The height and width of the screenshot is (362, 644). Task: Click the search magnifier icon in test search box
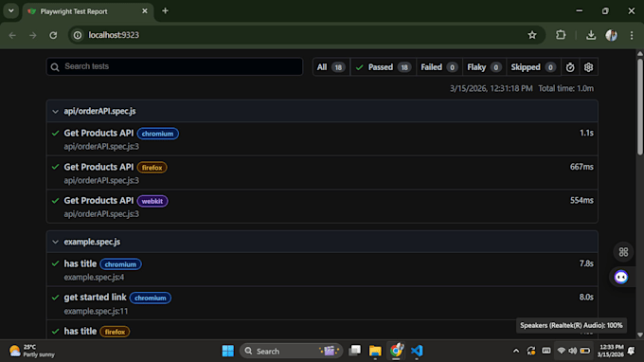click(x=55, y=66)
